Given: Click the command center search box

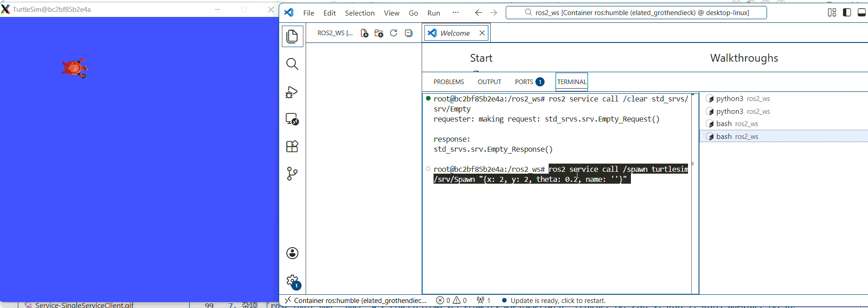Looking at the screenshot, I should click(636, 13).
